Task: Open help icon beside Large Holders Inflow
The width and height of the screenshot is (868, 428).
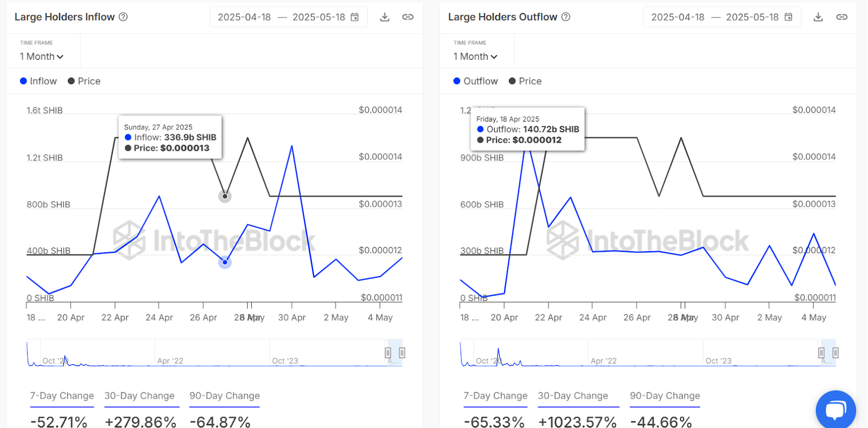Action: pyautogui.click(x=123, y=17)
